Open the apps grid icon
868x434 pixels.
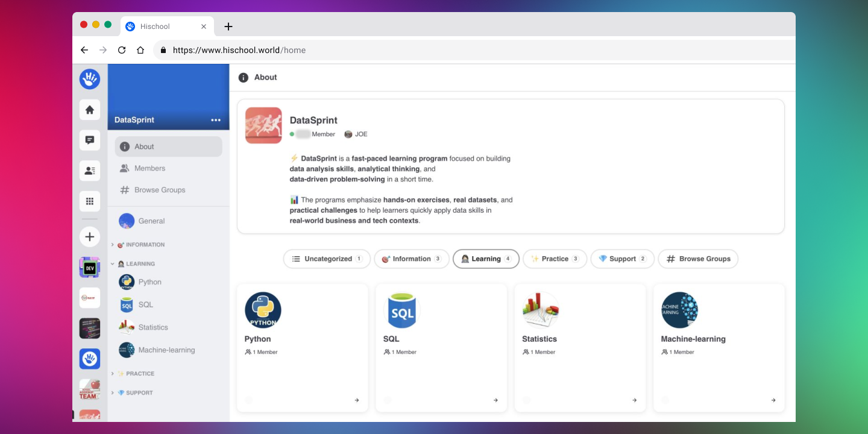(x=90, y=201)
